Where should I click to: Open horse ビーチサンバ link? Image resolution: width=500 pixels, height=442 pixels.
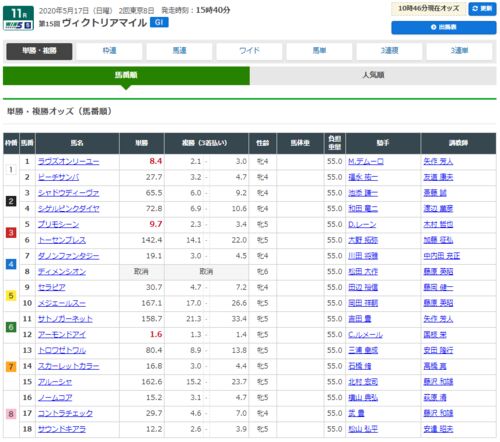(58, 177)
